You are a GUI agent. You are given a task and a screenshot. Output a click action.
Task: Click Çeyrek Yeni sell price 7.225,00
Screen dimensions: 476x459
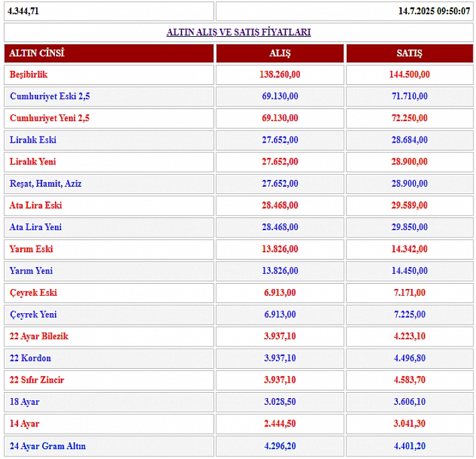click(409, 314)
